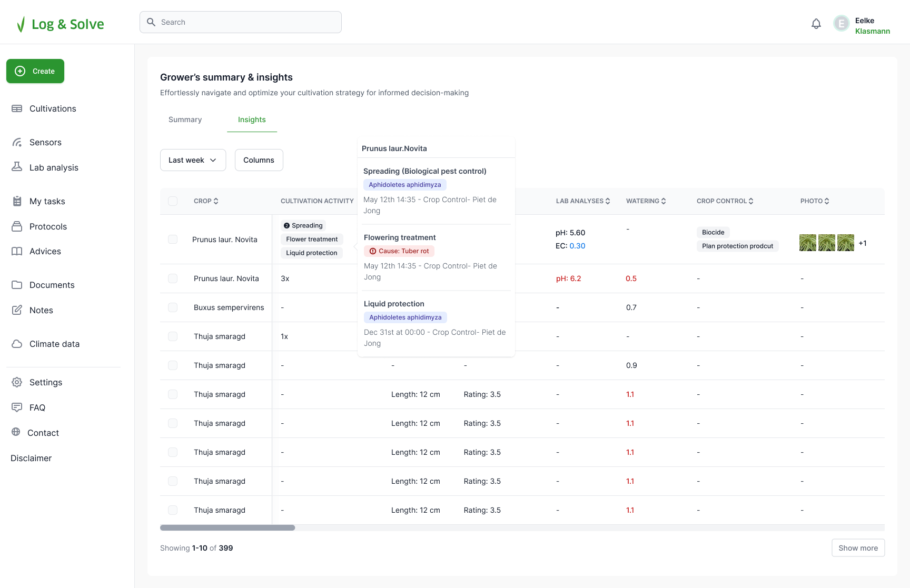Tick the checkbox for Thuja smaragd 1x row
The height and width of the screenshot is (588, 910).
[x=173, y=336]
